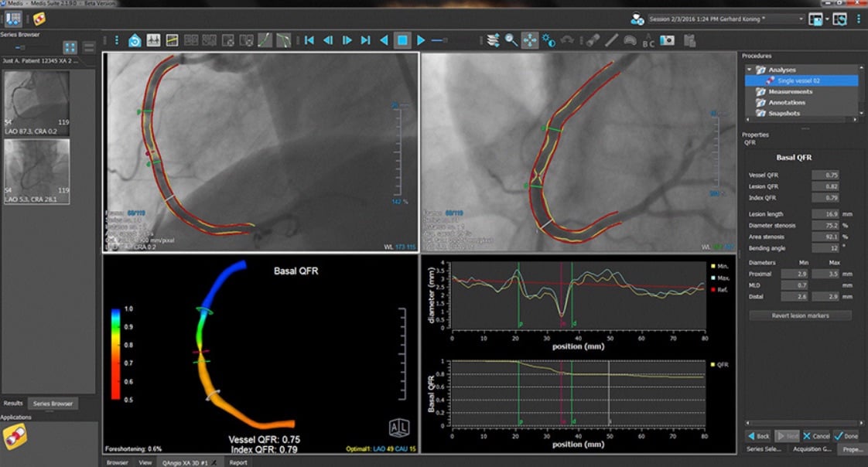
Task: Toggle the thumbnail grid view
Action: coord(70,47)
